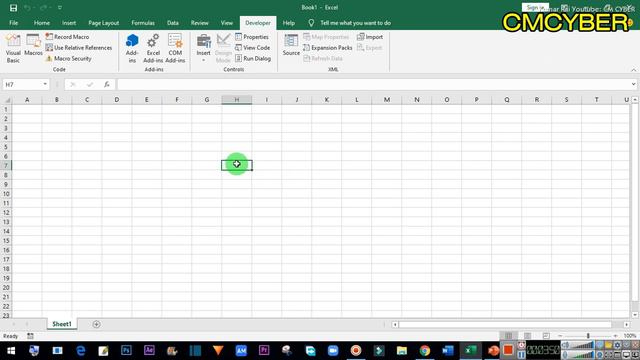
Task: Collapse the ribbon
Action: [x=633, y=70]
